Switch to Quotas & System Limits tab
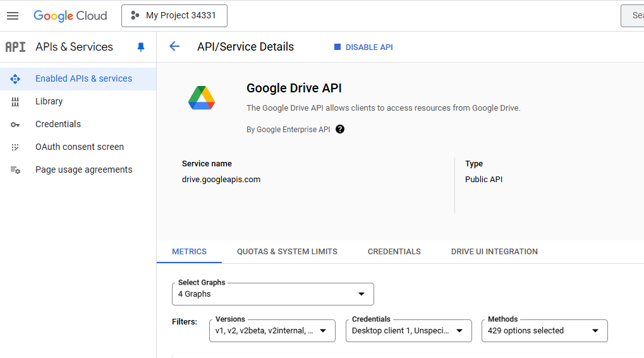The width and height of the screenshot is (644, 358). [x=287, y=252]
